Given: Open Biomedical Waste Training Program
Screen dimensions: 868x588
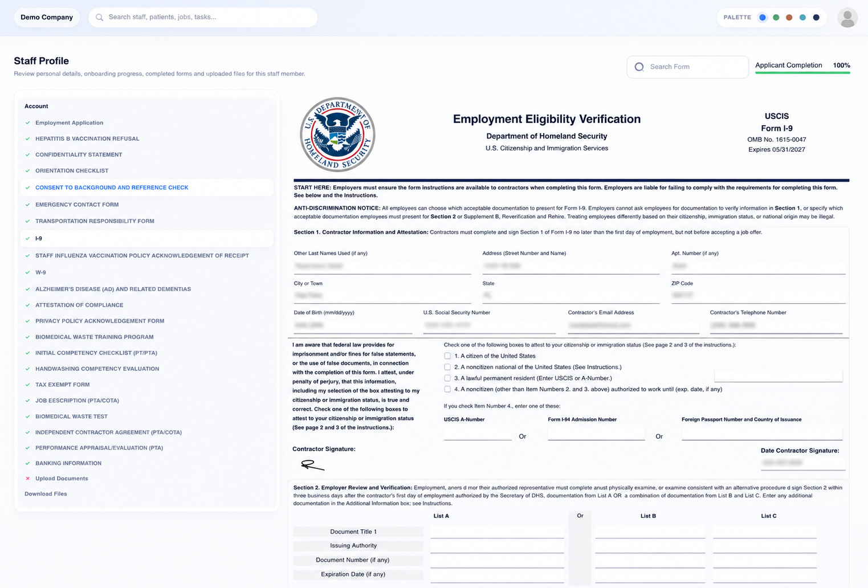Looking at the screenshot, I should pyautogui.click(x=94, y=337).
